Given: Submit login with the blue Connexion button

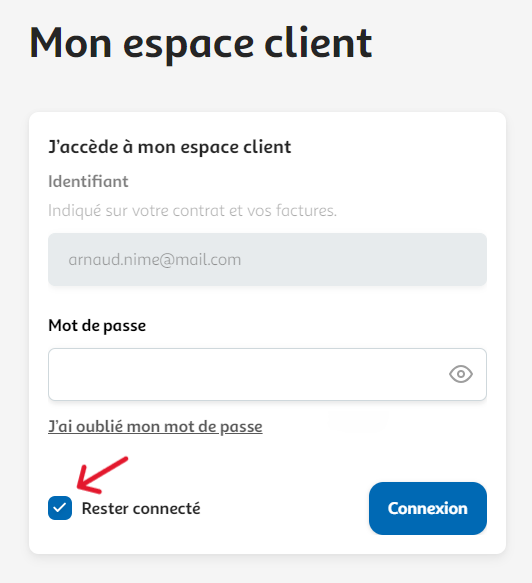Looking at the screenshot, I should [428, 508].
